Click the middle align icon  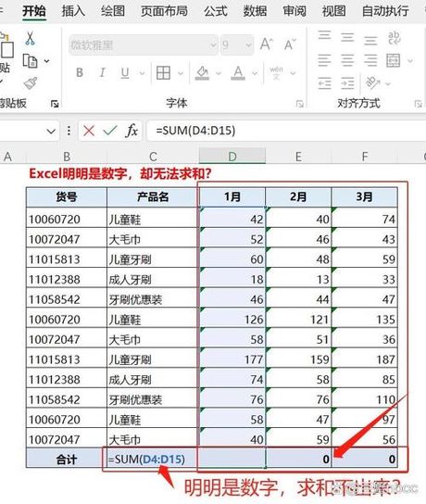[x=347, y=37]
